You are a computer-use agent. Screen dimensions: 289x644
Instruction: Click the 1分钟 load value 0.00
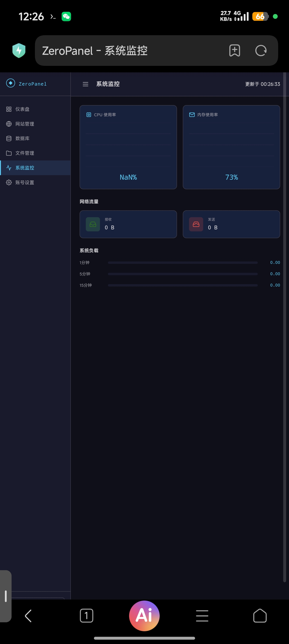(275, 262)
